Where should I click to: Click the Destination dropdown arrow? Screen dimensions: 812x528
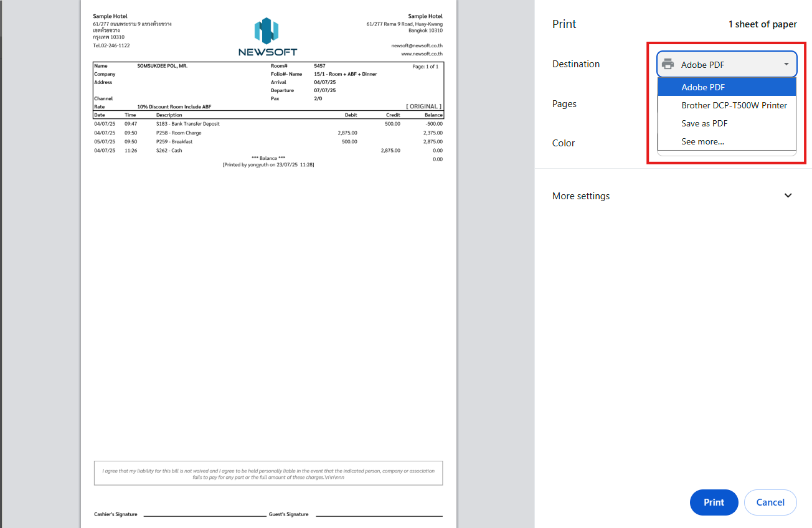[786, 64]
